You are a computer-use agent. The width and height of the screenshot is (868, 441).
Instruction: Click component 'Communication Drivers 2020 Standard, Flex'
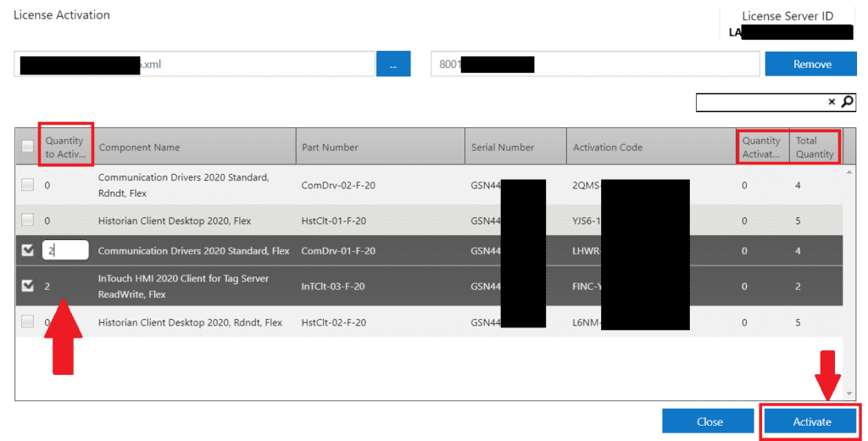pyautogui.click(x=194, y=250)
